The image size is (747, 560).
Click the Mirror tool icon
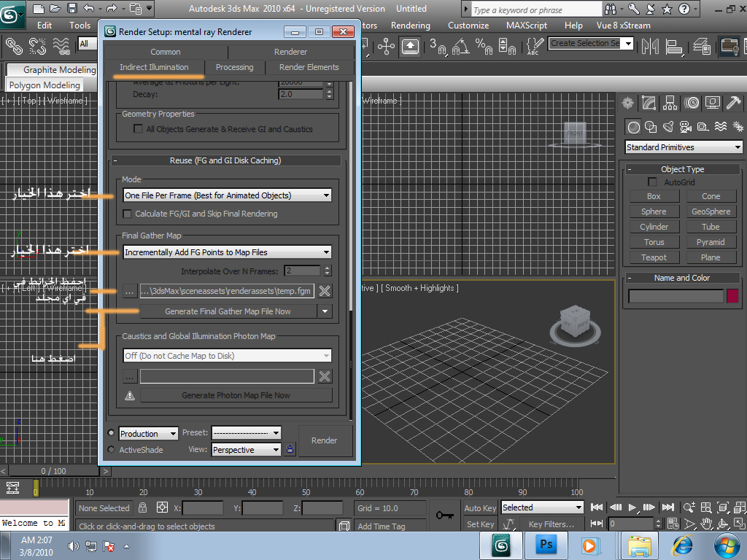point(650,46)
